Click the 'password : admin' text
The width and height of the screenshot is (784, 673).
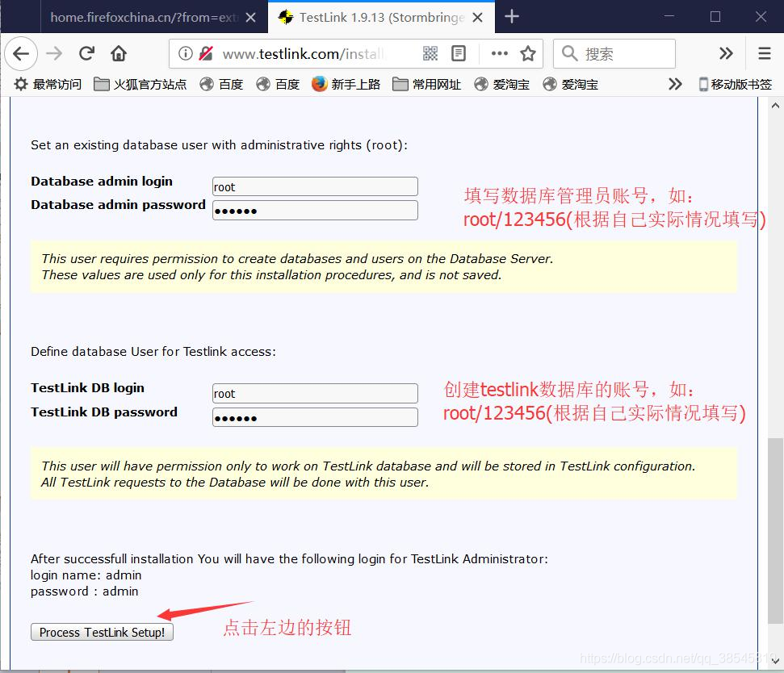[85, 591]
